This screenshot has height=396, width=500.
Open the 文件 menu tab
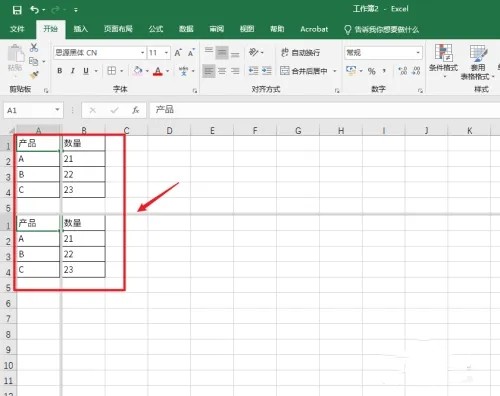[17, 29]
